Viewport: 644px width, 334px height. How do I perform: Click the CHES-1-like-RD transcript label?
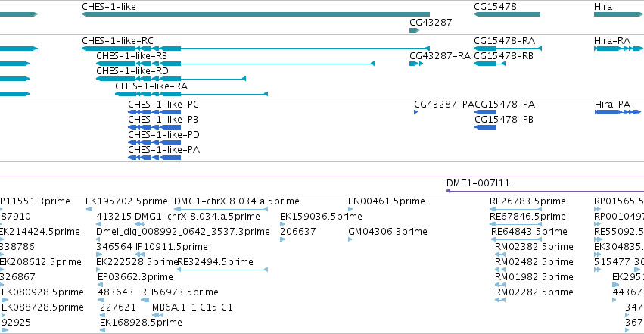pos(132,71)
